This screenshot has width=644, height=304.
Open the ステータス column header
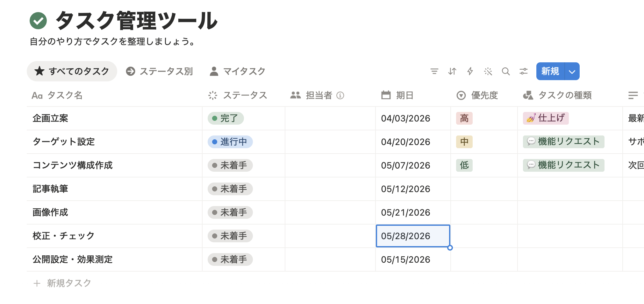click(243, 95)
